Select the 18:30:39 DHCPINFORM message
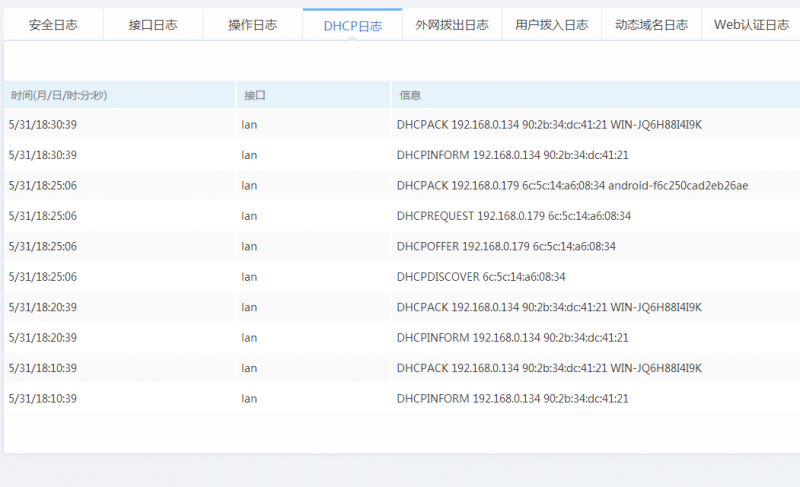Viewport: 800px width, 487px height. 512,155
